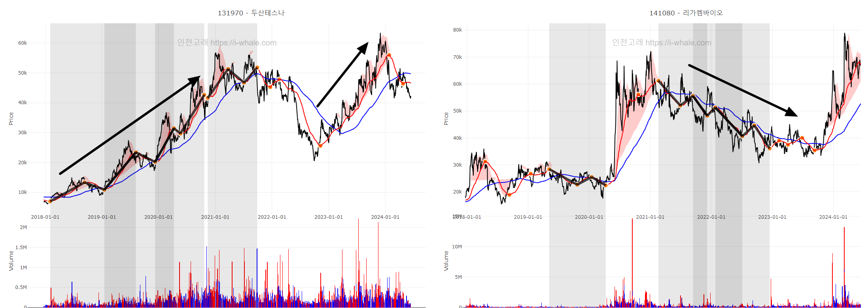868x308 pixels.
Task: Select the 50k price tick on 두산테스나 chart
Action: pyautogui.click(x=23, y=73)
